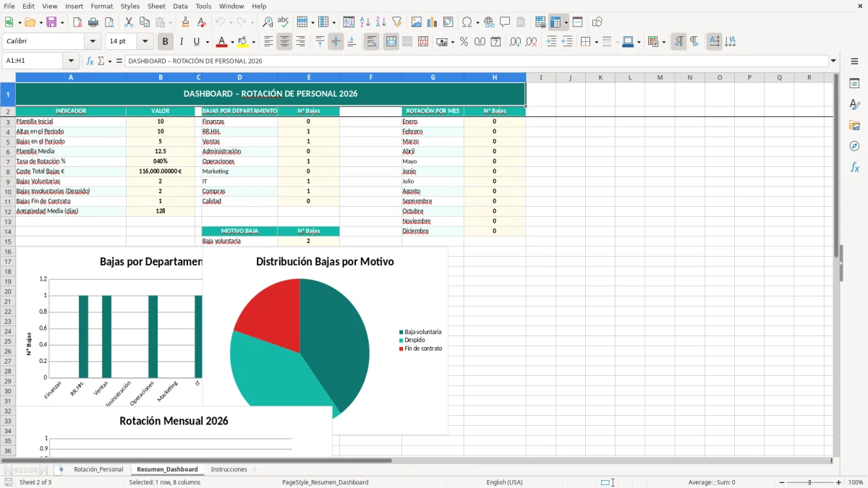Click the Print icon
The image size is (868, 488).
tap(93, 22)
